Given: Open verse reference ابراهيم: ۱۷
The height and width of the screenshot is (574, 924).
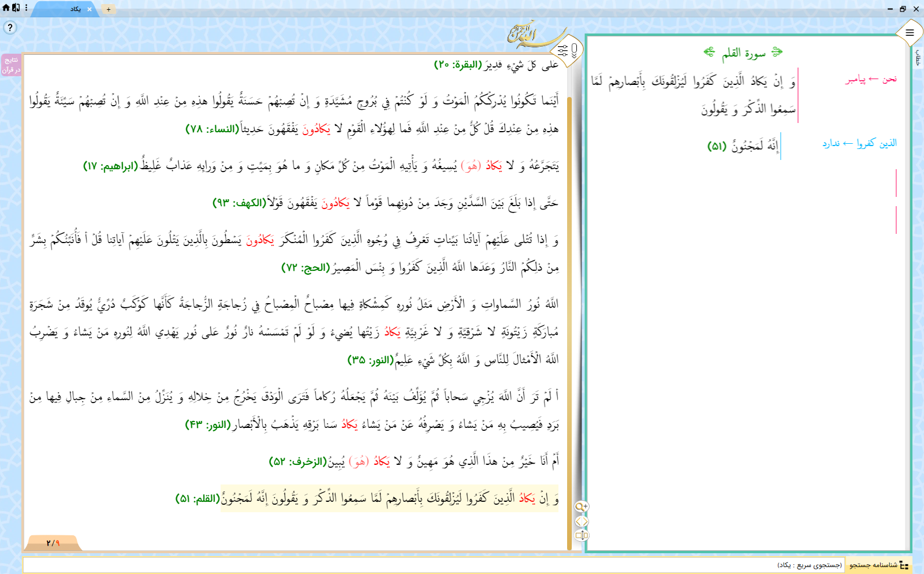Looking at the screenshot, I should (111, 166).
